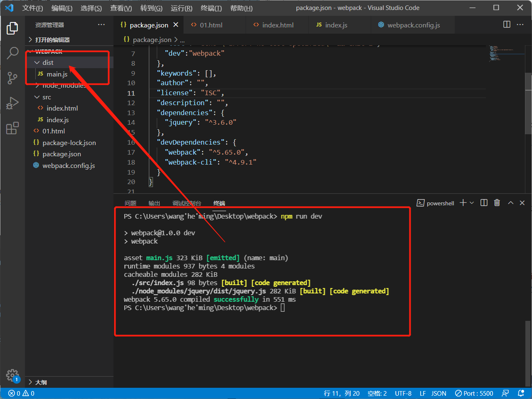This screenshot has height=399, width=532.
Task: Change language mode via JSON status item
Action: tap(439, 393)
